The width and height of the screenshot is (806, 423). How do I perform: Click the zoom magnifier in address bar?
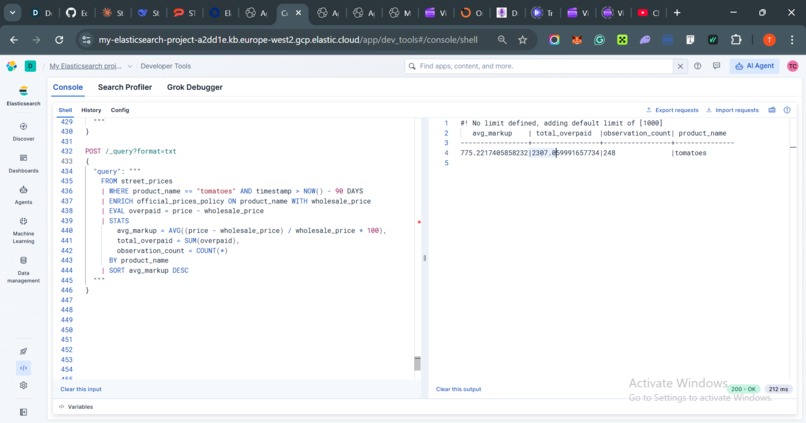[502, 40]
